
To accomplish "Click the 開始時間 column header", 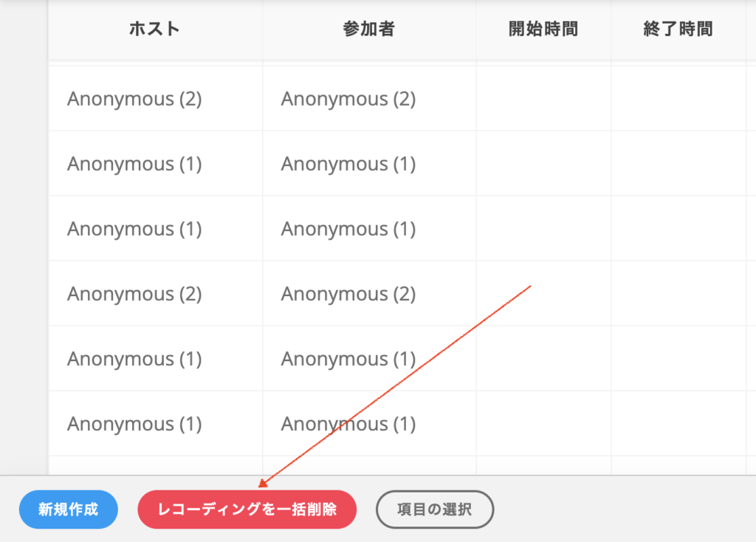I will coord(543,29).
